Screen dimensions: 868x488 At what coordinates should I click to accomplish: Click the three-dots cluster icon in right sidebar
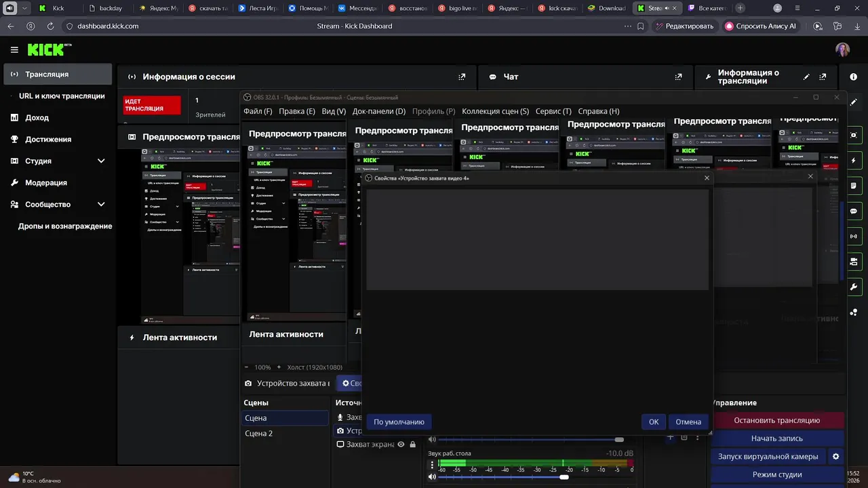tap(853, 312)
